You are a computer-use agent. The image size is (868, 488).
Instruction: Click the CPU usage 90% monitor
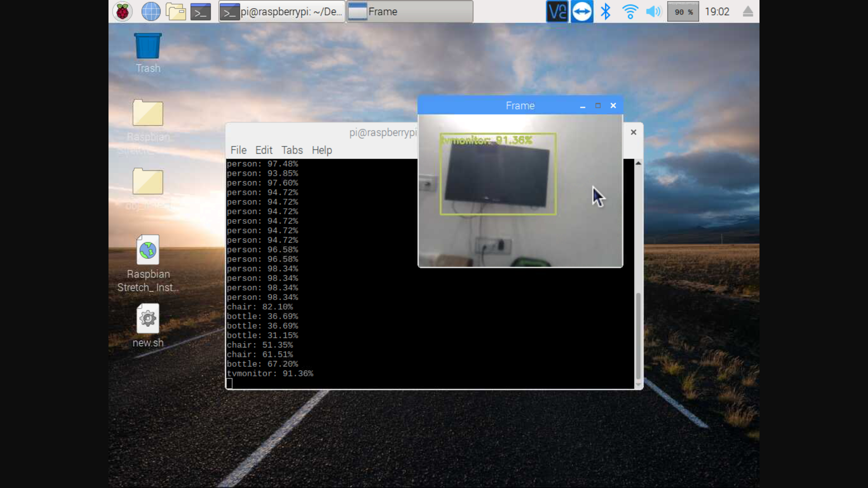(x=683, y=12)
